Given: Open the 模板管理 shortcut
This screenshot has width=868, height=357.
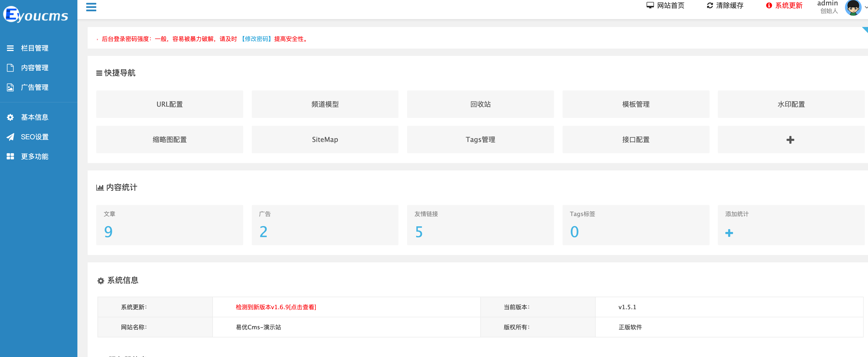Looking at the screenshot, I should [636, 104].
